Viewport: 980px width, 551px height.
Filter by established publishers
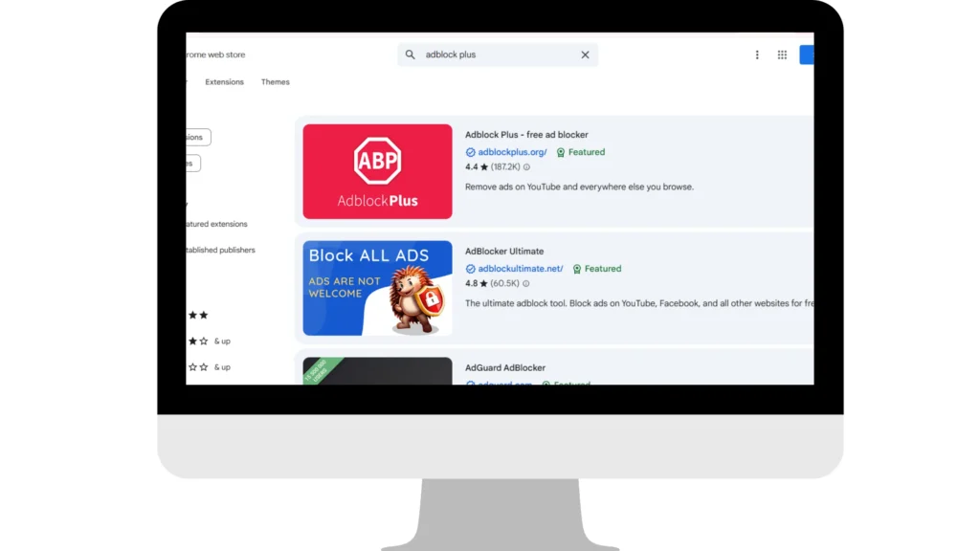click(221, 250)
